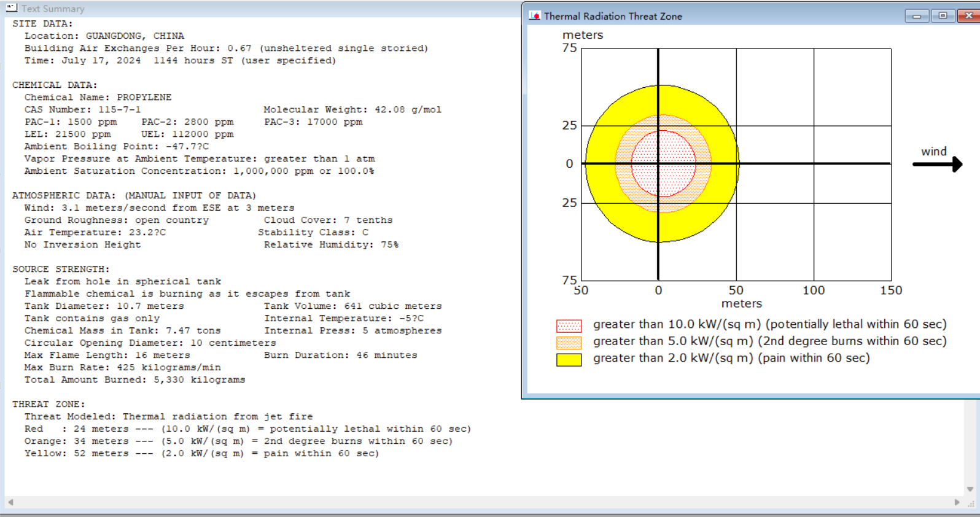Click the yellow 2.0 kW legend swatch
Image resolution: width=980 pixels, height=517 pixels.
pos(569,360)
